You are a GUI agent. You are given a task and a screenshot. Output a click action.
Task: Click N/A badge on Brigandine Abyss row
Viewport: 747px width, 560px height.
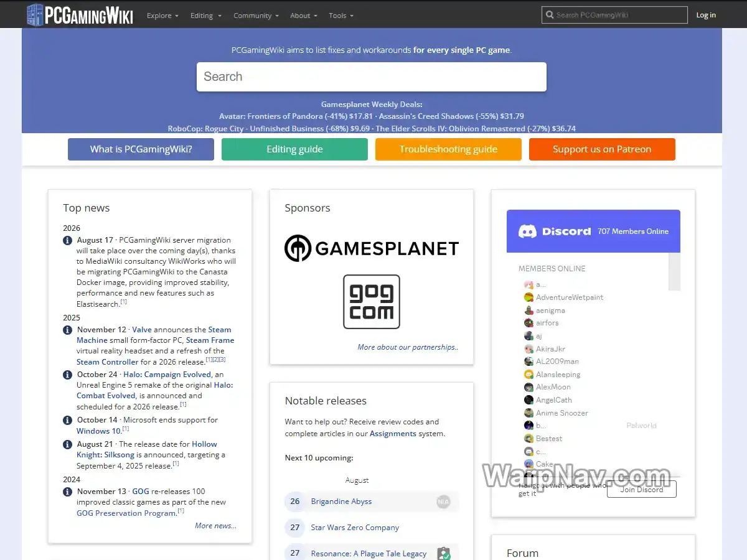point(443,502)
